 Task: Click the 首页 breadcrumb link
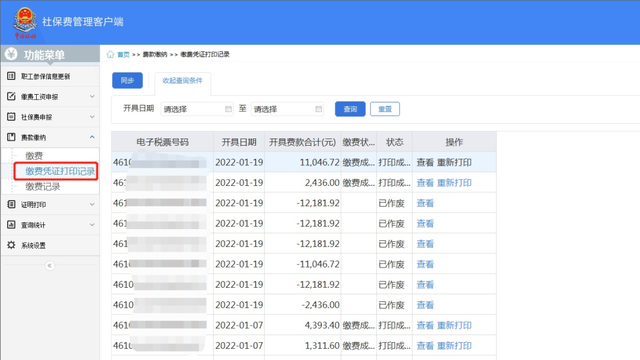coord(123,55)
